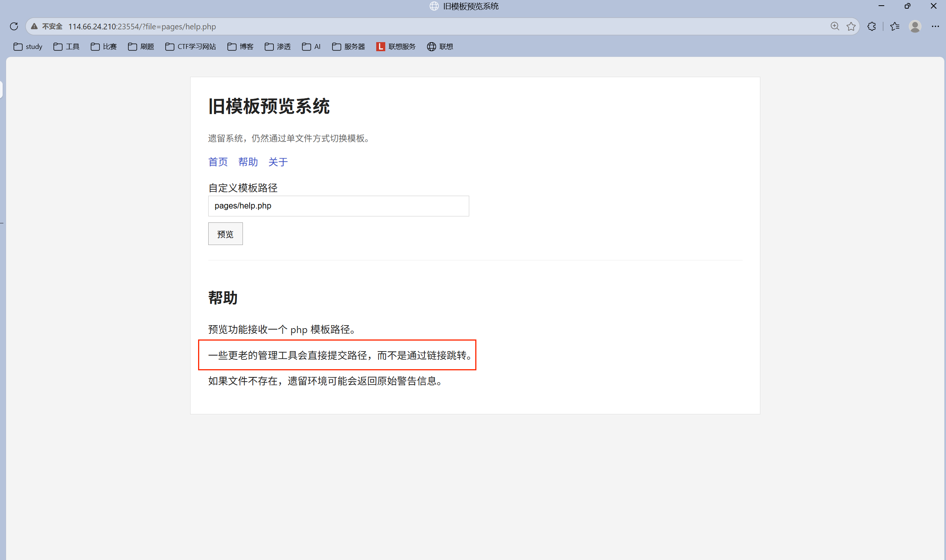Open the 渗透 bookmark folder

(x=278, y=46)
